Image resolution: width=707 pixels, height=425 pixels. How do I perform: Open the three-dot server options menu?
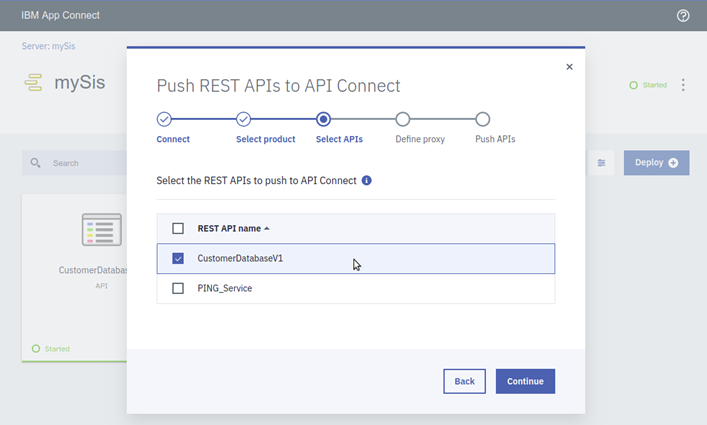tap(683, 85)
